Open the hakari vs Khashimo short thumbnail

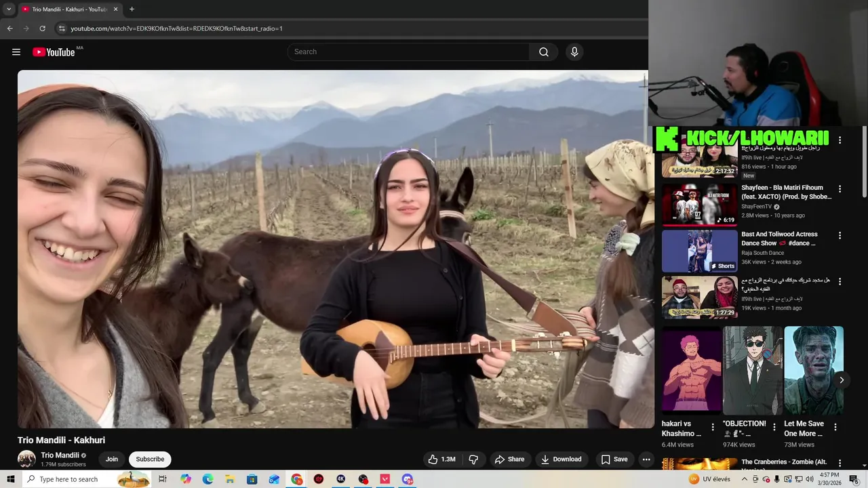692,371
